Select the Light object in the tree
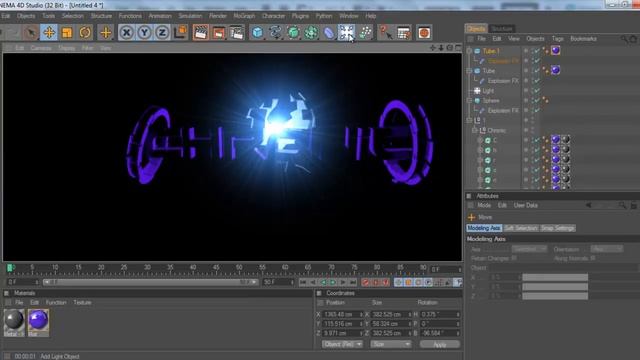Image resolution: width=640 pixels, height=360 pixels. pos(488,91)
